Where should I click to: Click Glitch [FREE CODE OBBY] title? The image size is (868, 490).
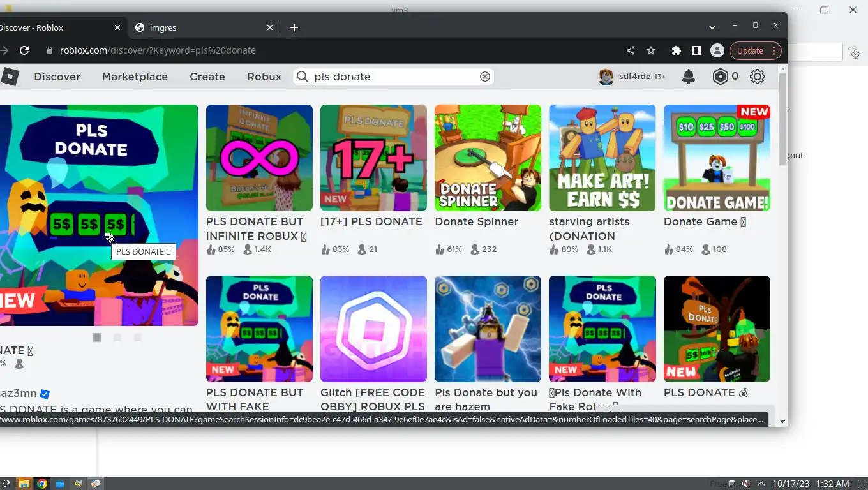click(x=373, y=399)
